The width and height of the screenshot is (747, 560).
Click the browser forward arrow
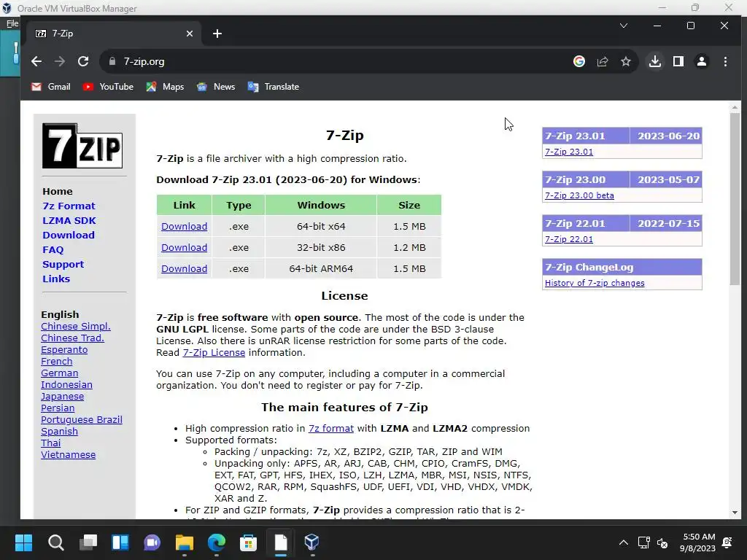pos(60,61)
